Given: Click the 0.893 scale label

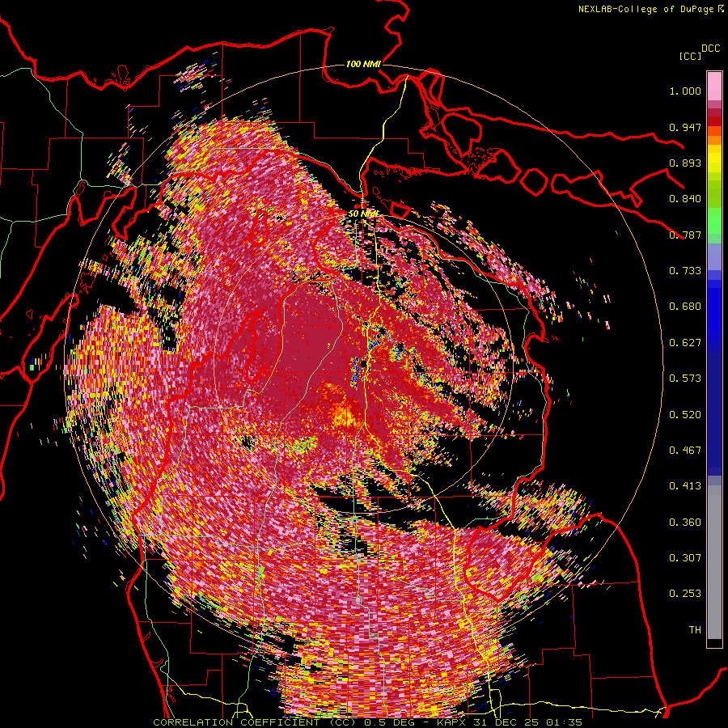Looking at the screenshot, I should coord(685,163).
